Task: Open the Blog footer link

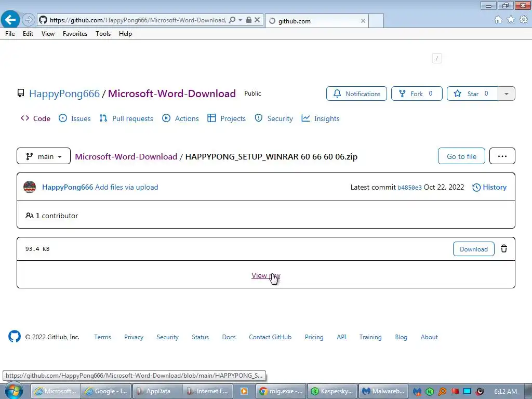Action: click(x=401, y=337)
